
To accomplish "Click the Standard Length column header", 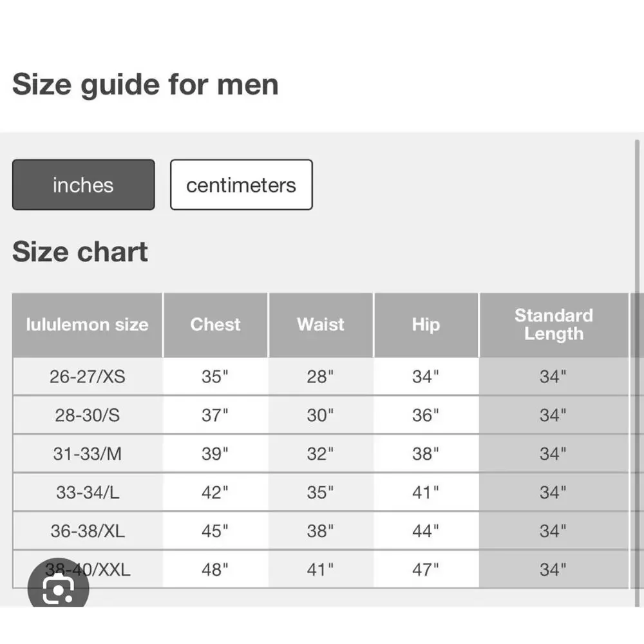I will [x=553, y=325].
